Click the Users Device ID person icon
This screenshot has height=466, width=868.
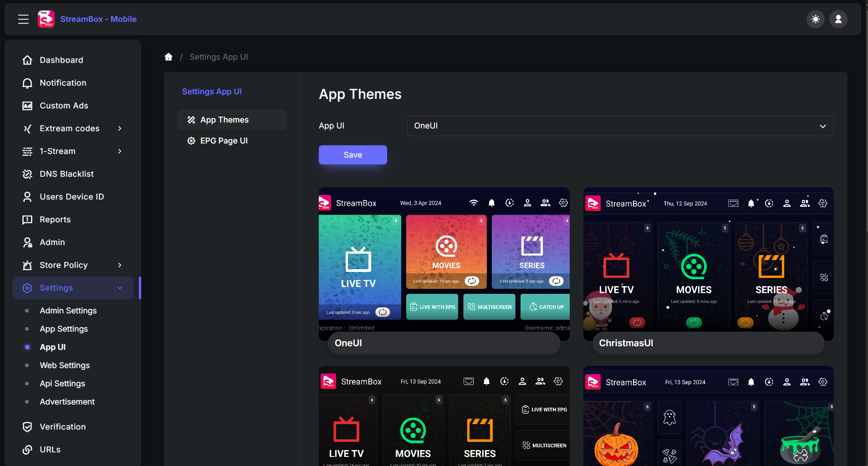pyautogui.click(x=27, y=197)
